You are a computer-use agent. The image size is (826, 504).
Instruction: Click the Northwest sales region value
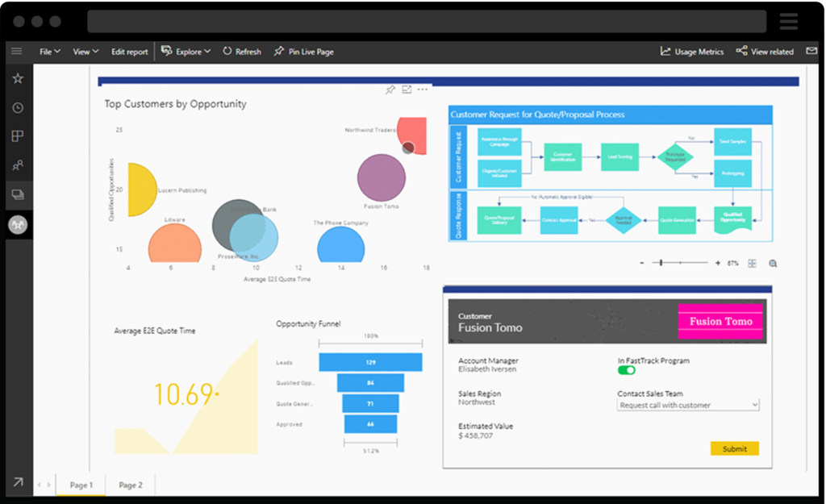[x=476, y=402]
